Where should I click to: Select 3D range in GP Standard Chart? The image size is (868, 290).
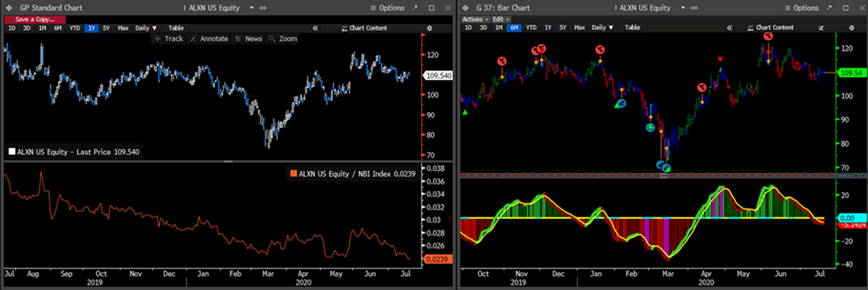tap(27, 28)
